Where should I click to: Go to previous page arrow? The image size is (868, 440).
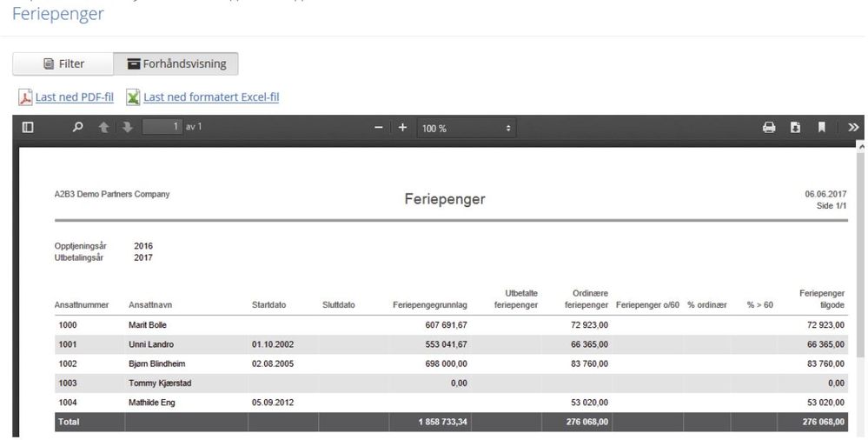pyautogui.click(x=104, y=128)
